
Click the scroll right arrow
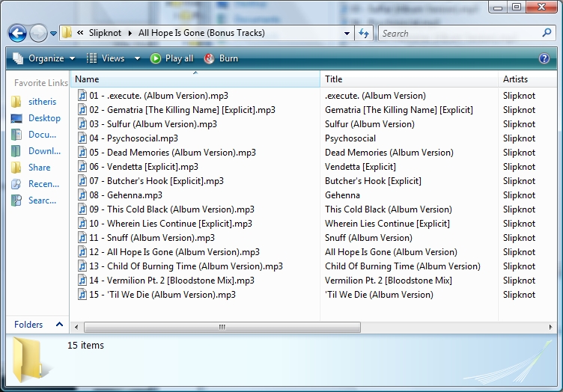pyautogui.click(x=550, y=327)
